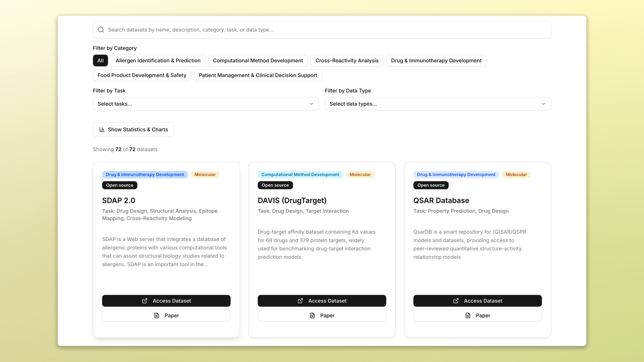Focus the dataset search input field
This screenshot has height=362, width=644.
coord(322,30)
